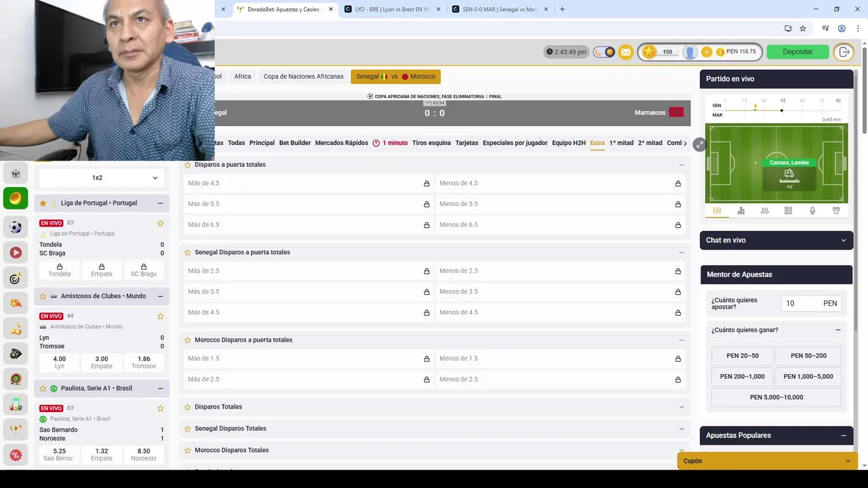Open the microphone commentary icon
This screenshot has width=868, height=488.
[x=812, y=211]
